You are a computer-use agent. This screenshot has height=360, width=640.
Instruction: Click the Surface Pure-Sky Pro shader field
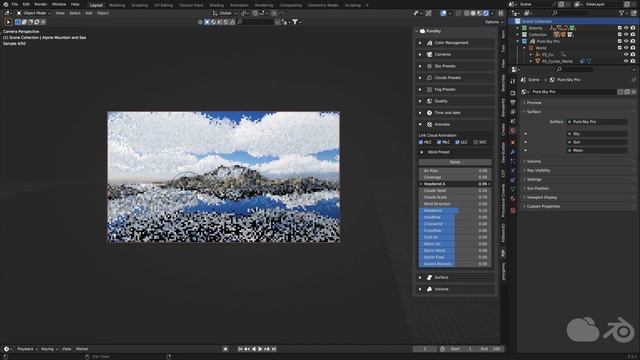click(597, 122)
